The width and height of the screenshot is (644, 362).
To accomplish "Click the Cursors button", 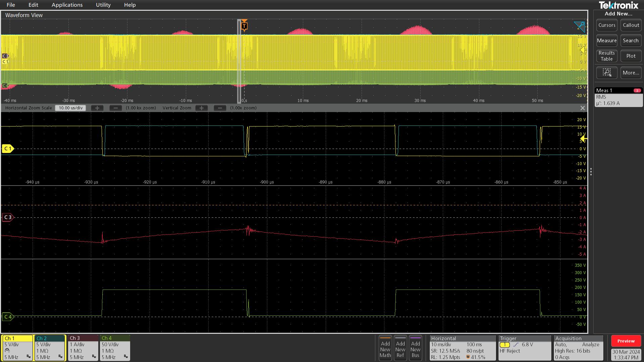I will pos(607,25).
